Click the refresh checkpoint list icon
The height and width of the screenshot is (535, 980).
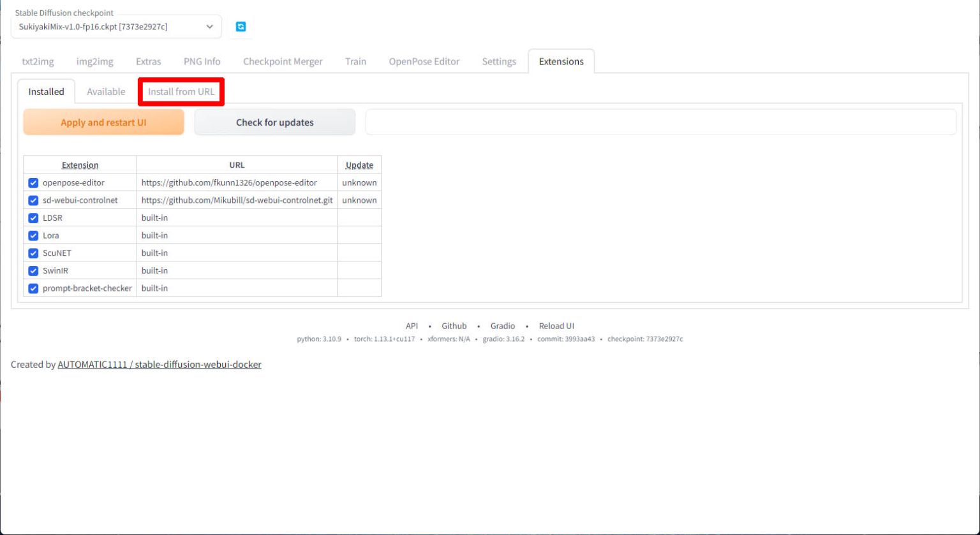pyautogui.click(x=241, y=27)
